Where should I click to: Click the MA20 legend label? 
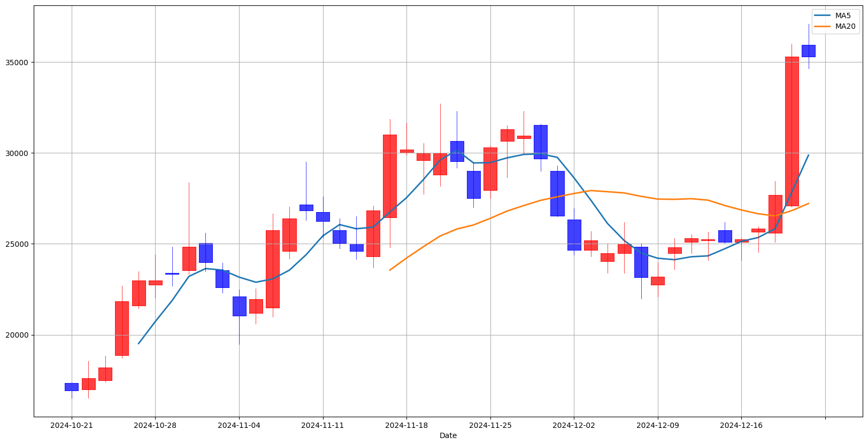point(845,26)
